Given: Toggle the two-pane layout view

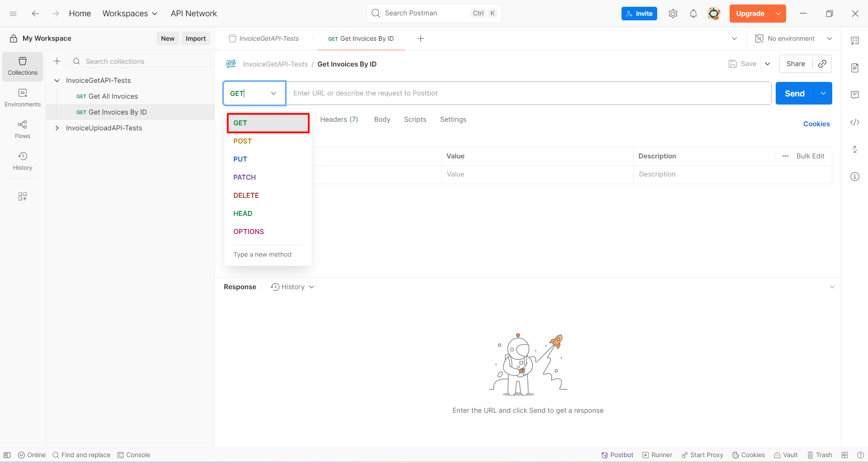Looking at the screenshot, I should tap(844, 455).
